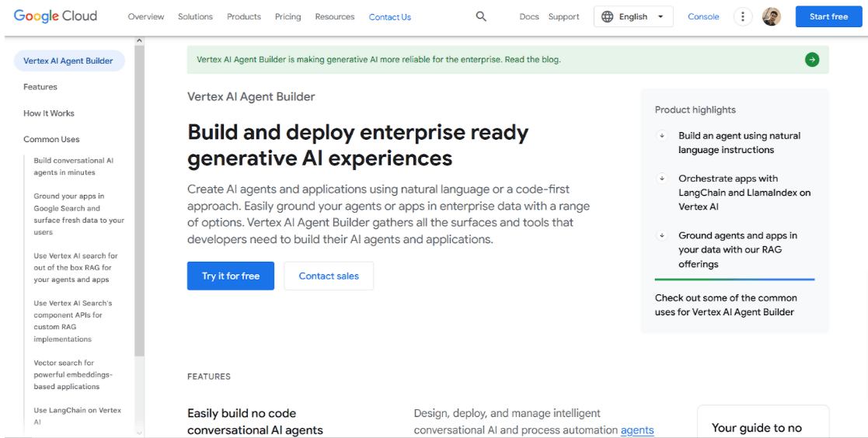Open the Overview menu
This screenshot has width=868, height=438.
[x=146, y=16]
